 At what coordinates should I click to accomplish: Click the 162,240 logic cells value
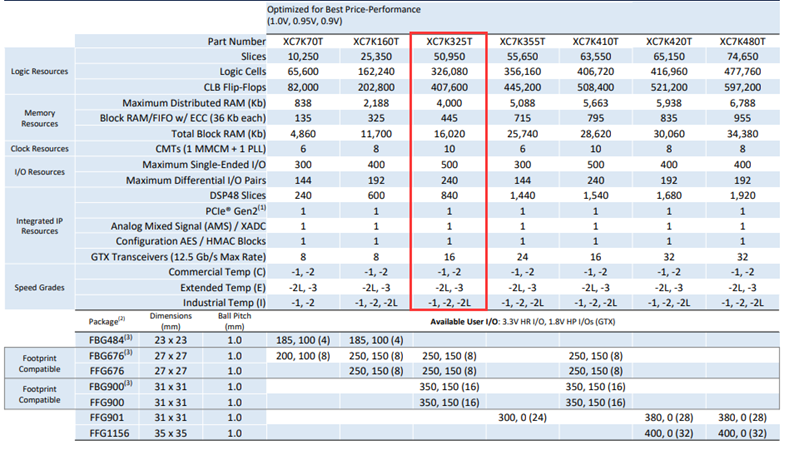click(x=376, y=71)
